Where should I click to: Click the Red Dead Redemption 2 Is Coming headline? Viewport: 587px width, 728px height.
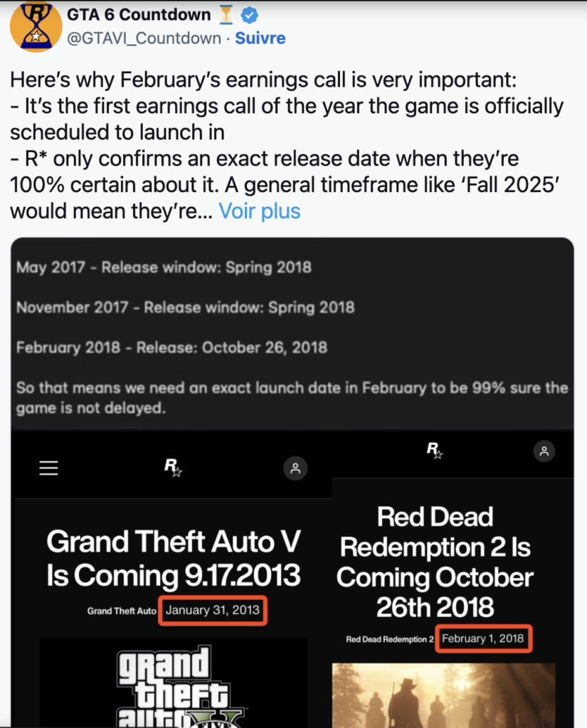pyautogui.click(x=435, y=562)
